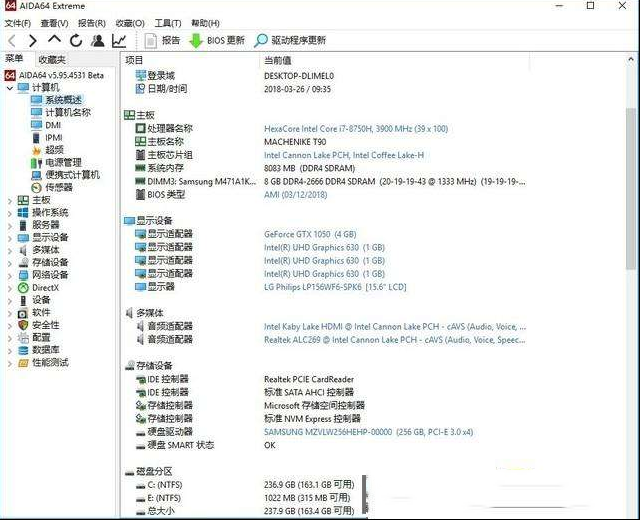The width and height of the screenshot is (640, 520).
Task: Click the 安全性 shield icon
Action: [x=23, y=325]
